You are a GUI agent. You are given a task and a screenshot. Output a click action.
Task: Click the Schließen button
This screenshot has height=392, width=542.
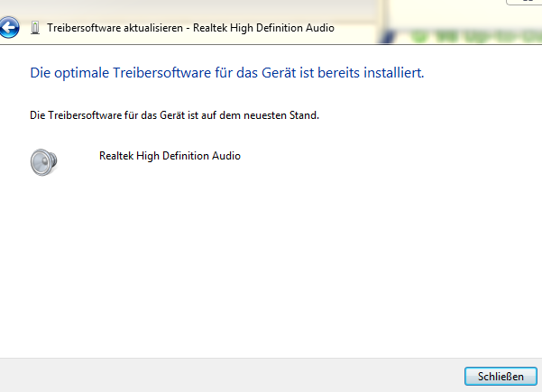click(501, 376)
